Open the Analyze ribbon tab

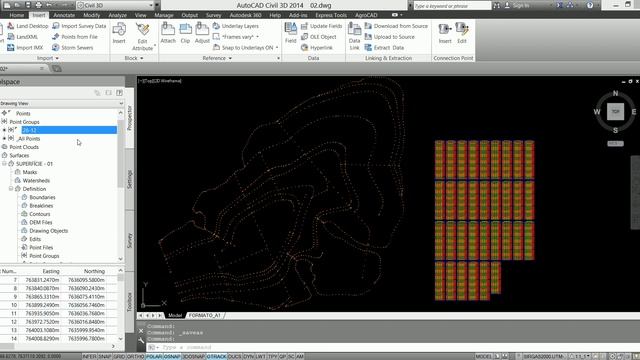click(118, 15)
